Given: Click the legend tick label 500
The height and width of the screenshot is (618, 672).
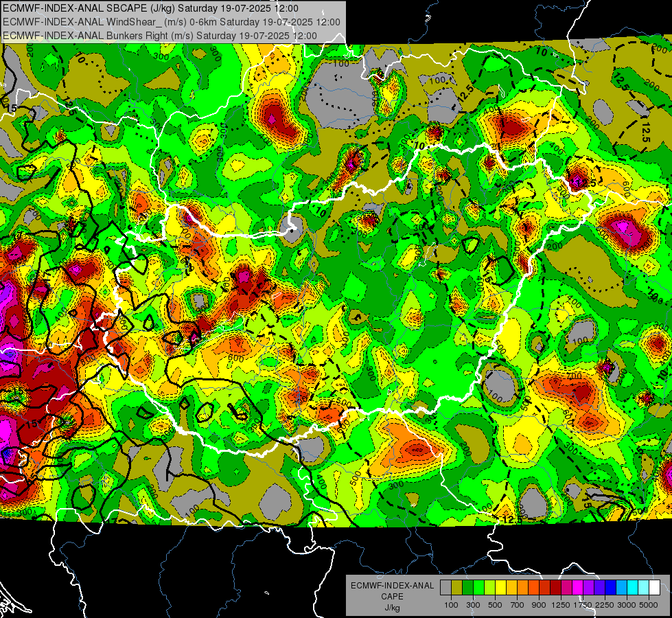Looking at the screenshot, I should point(495,605).
